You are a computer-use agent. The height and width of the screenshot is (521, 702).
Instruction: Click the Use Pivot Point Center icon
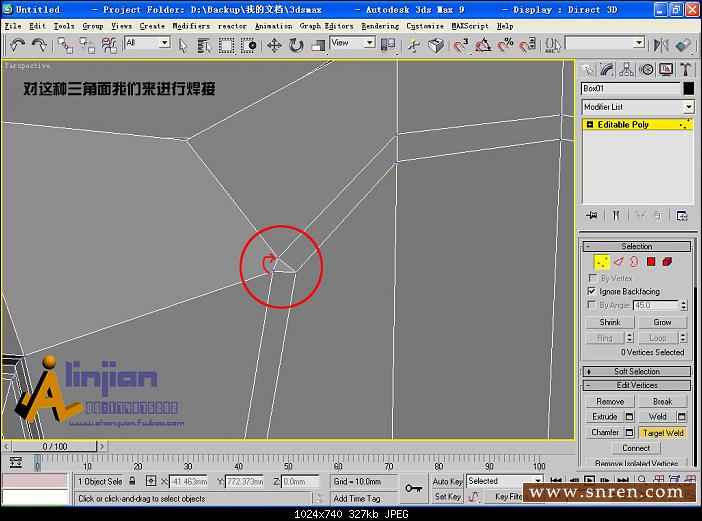click(388, 45)
